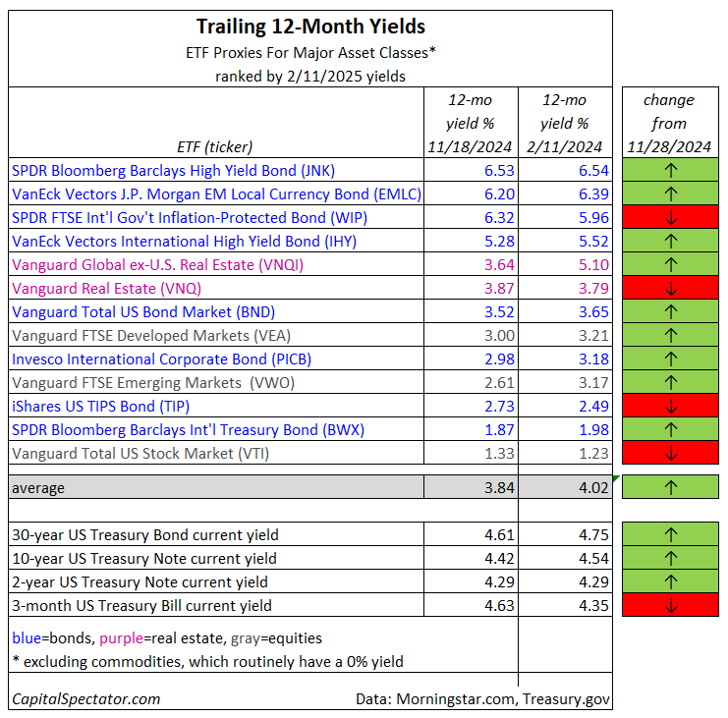Click the 'CapitalSpectator.com' source label
728x718 pixels.
pyautogui.click(x=85, y=699)
